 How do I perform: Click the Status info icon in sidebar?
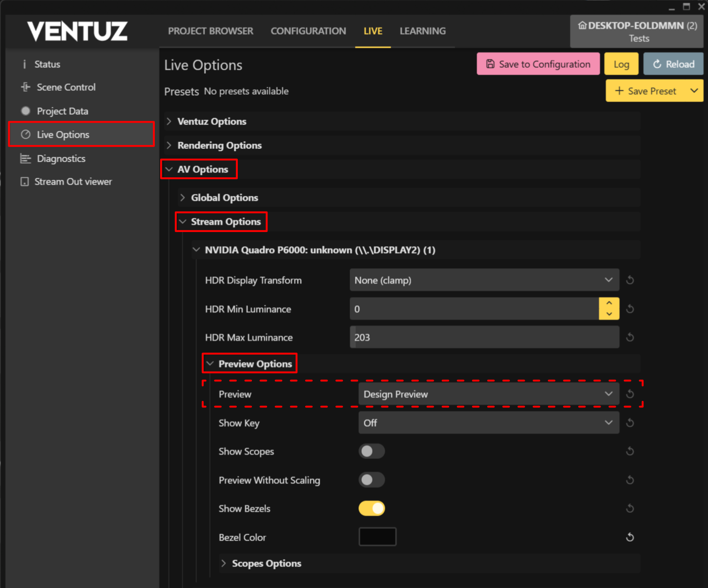(x=24, y=64)
